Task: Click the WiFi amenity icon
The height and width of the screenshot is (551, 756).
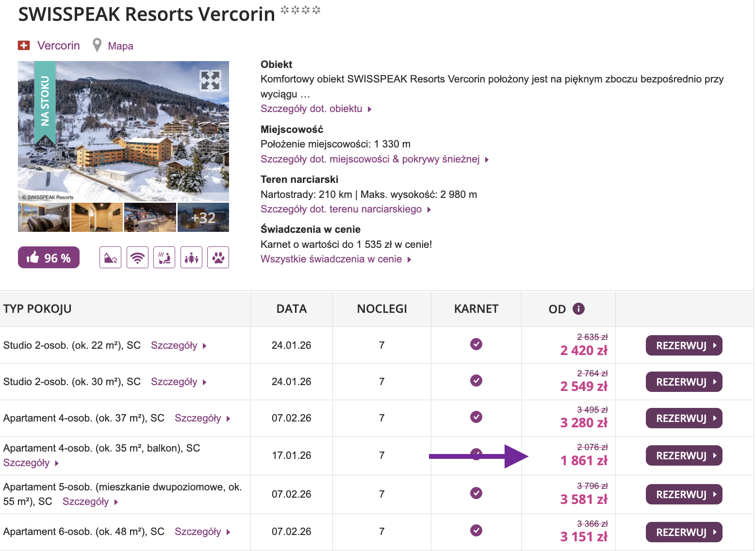Action: [x=137, y=257]
